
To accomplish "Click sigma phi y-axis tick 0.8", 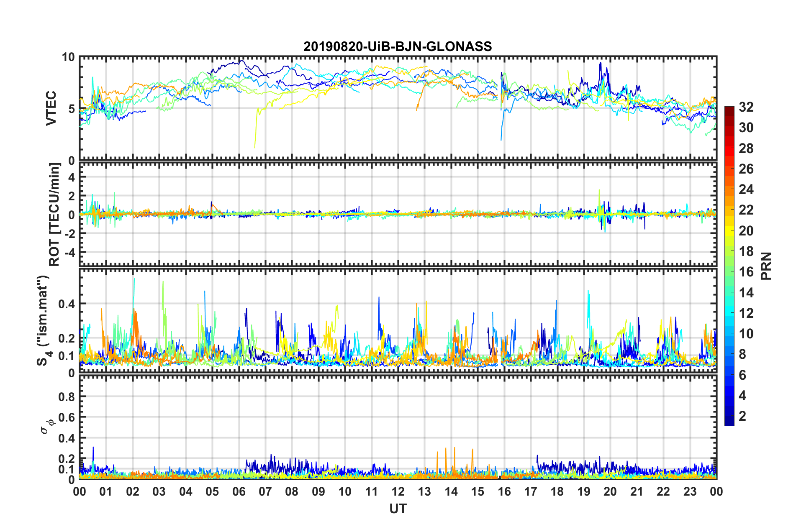I will pyautogui.click(x=67, y=396).
